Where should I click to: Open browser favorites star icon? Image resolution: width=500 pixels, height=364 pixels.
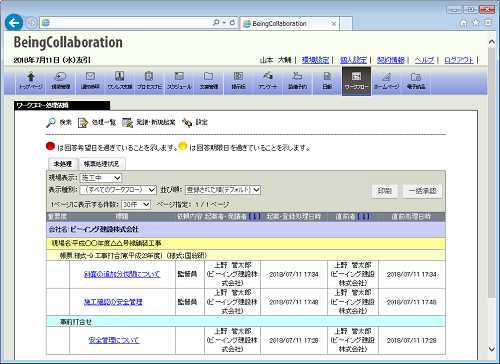(x=476, y=23)
